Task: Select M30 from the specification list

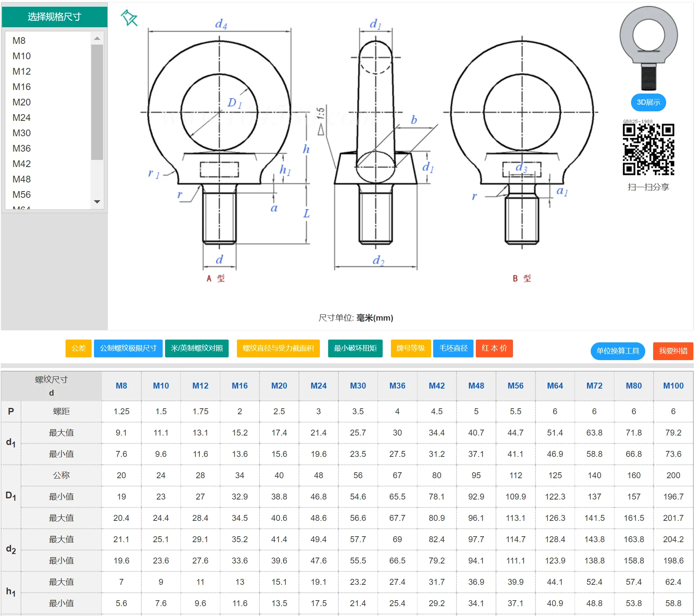Action: (22, 133)
